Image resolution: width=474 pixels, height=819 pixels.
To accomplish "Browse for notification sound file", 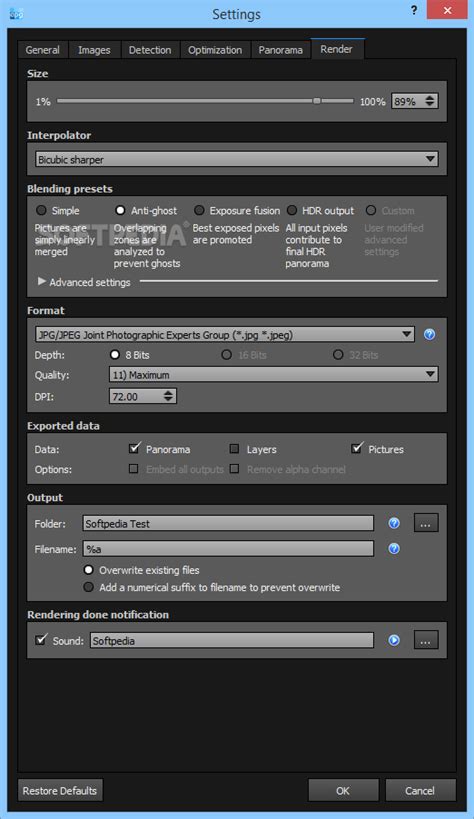I will [x=426, y=640].
